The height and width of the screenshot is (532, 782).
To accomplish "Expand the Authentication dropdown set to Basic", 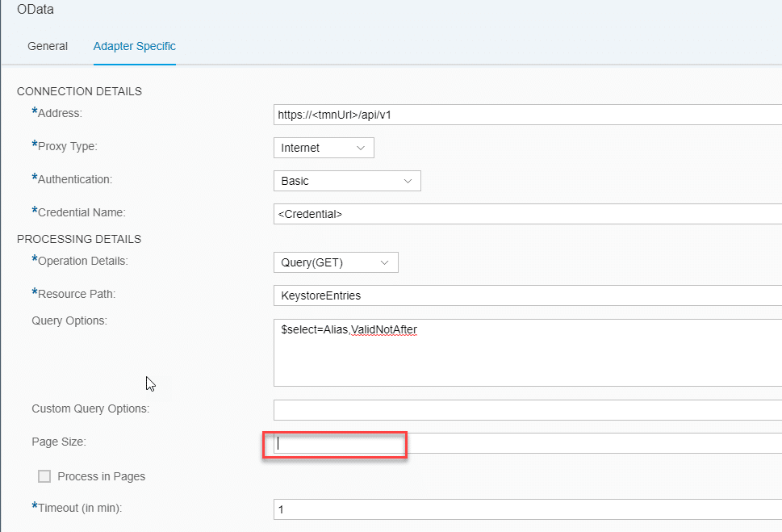I will pyautogui.click(x=347, y=181).
